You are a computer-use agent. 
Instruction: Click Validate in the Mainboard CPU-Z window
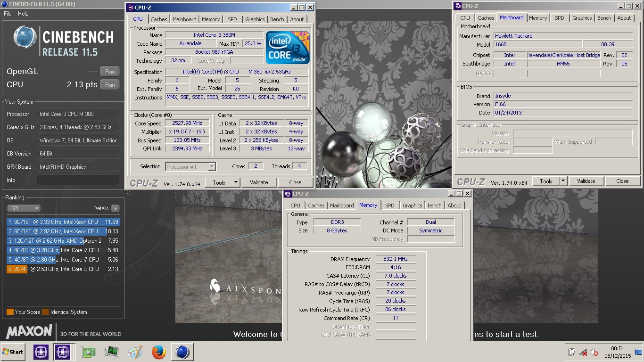click(586, 181)
